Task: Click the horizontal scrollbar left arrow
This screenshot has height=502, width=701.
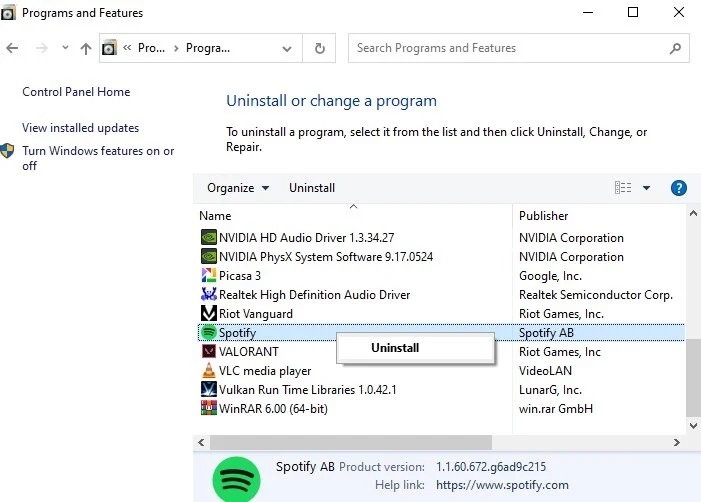Action: (201, 443)
